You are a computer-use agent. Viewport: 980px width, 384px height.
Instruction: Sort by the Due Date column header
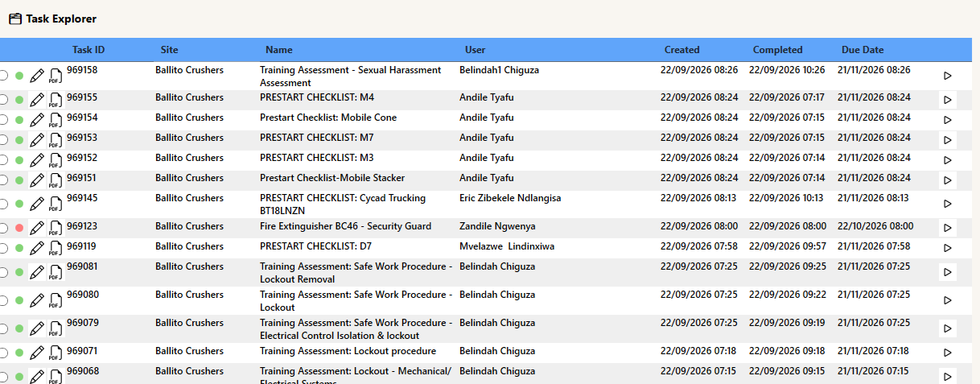tap(863, 50)
